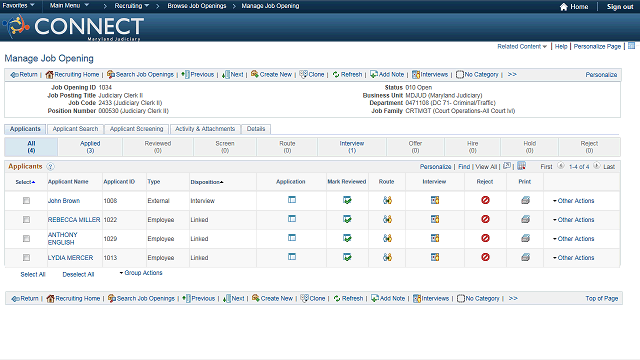Open Lydia Mercer's application icon

(x=292, y=257)
